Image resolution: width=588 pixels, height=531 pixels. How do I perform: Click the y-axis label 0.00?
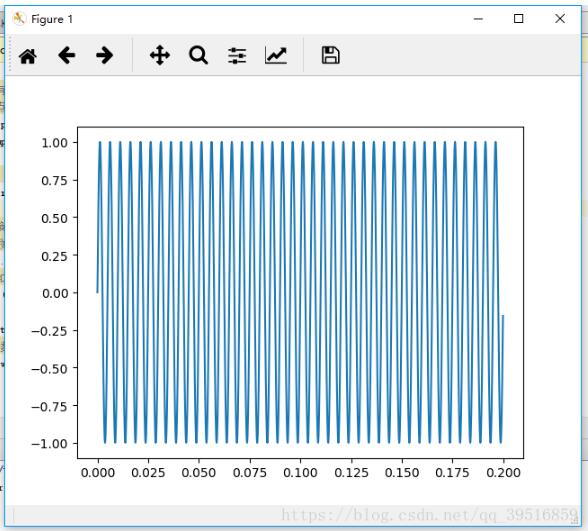54,293
